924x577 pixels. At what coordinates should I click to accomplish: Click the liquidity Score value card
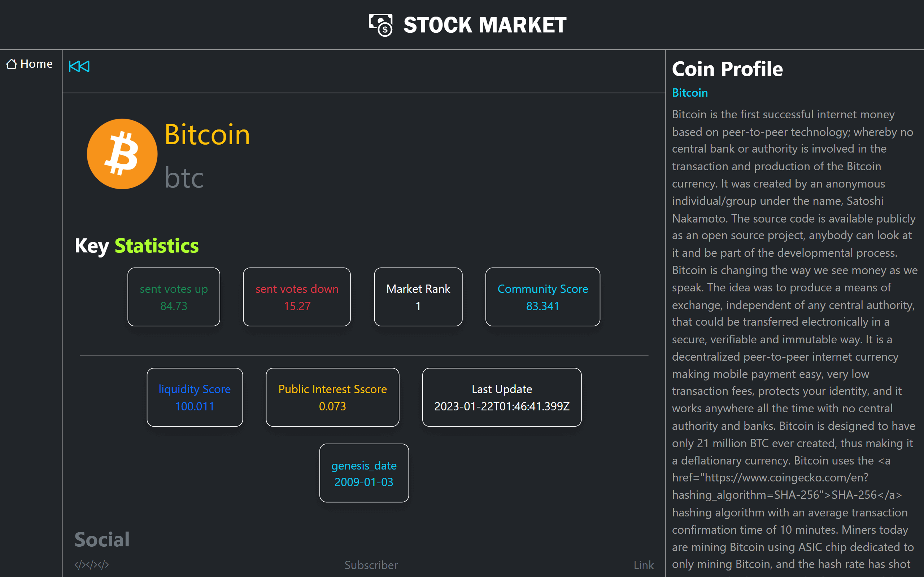[x=195, y=397]
